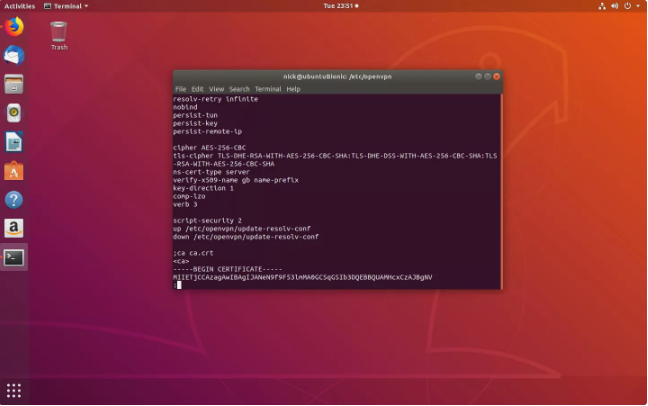Open the Help menu in terminal
The height and width of the screenshot is (406, 648).
point(293,89)
